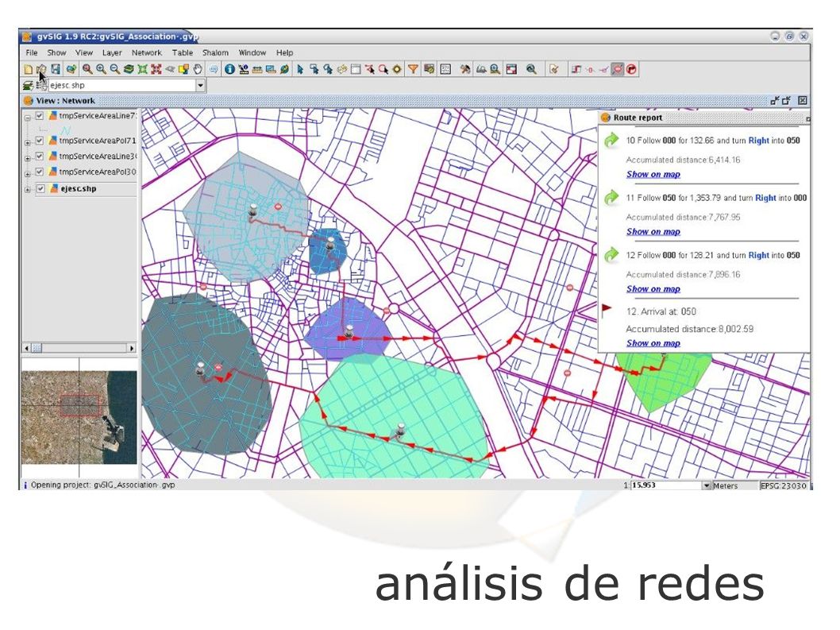Click Show on map under Arrival at 050
Image resolution: width=840 pixels, height=630 pixels.
pos(653,343)
